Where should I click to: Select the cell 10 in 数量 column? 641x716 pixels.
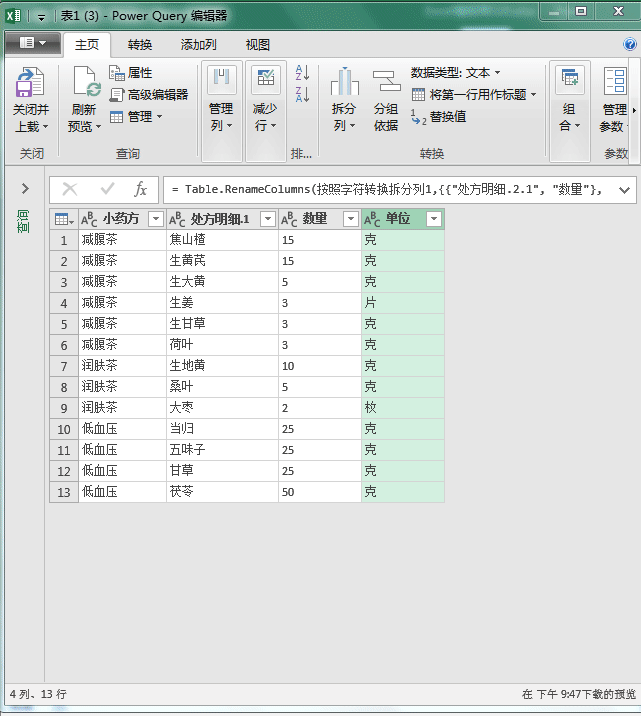(x=320, y=366)
